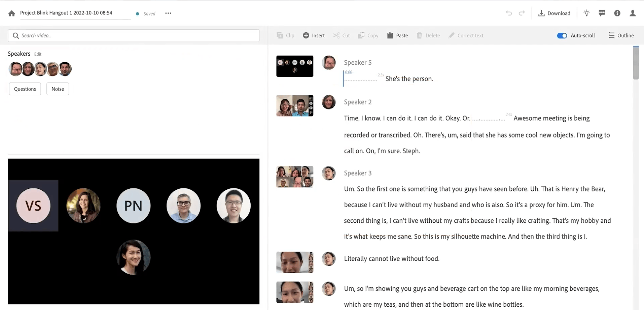Open the lightbulb tips icon
Screen dimensions: 644x310
coord(586,13)
